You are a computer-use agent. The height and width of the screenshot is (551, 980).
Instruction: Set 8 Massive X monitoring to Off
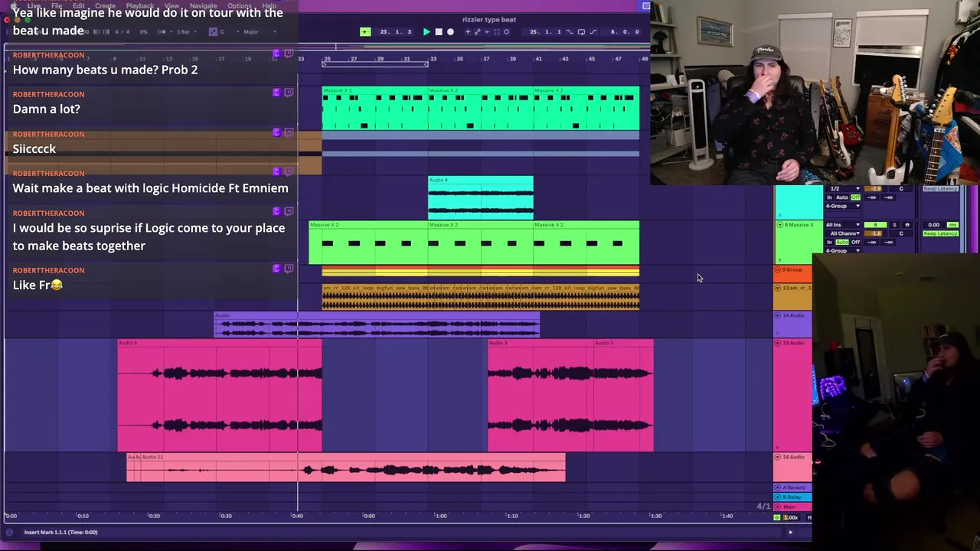click(x=856, y=242)
